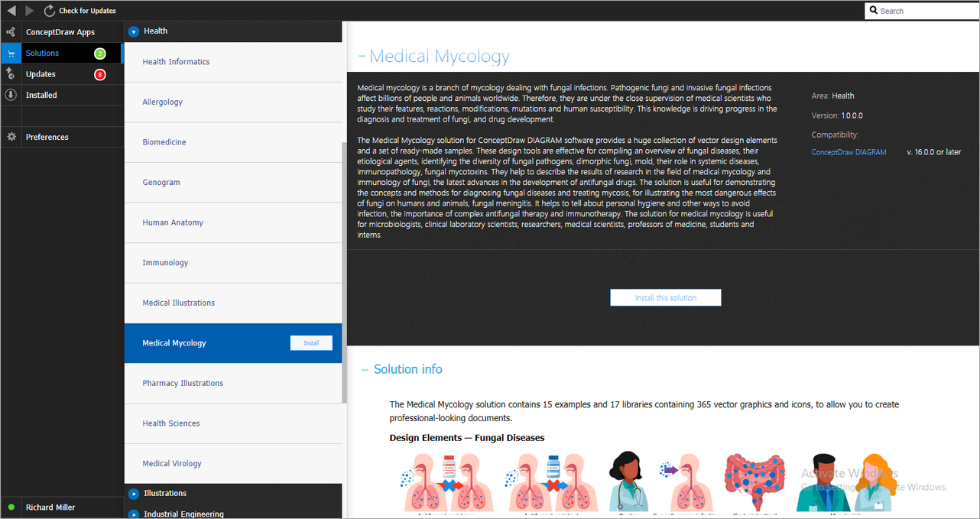Click Richard Miller account name

pyautogui.click(x=50, y=508)
